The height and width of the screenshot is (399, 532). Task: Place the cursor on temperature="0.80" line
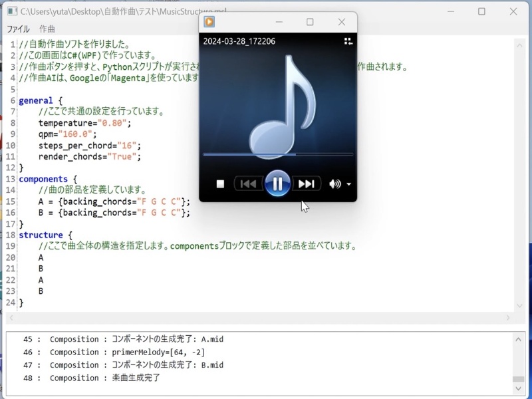(x=84, y=123)
